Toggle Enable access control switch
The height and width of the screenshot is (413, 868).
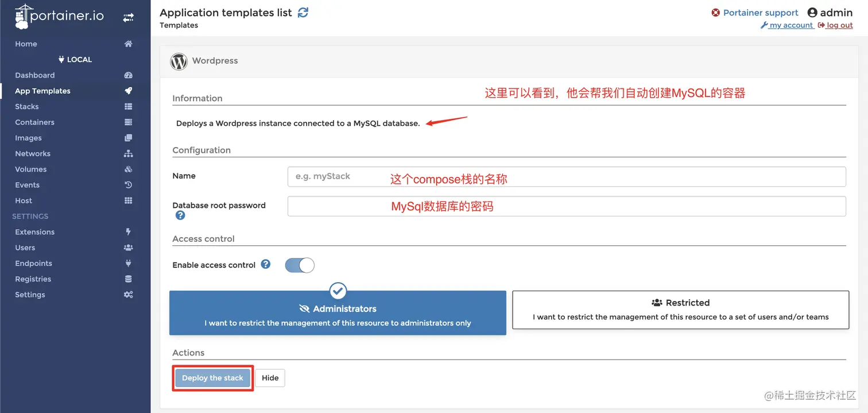[300, 265]
